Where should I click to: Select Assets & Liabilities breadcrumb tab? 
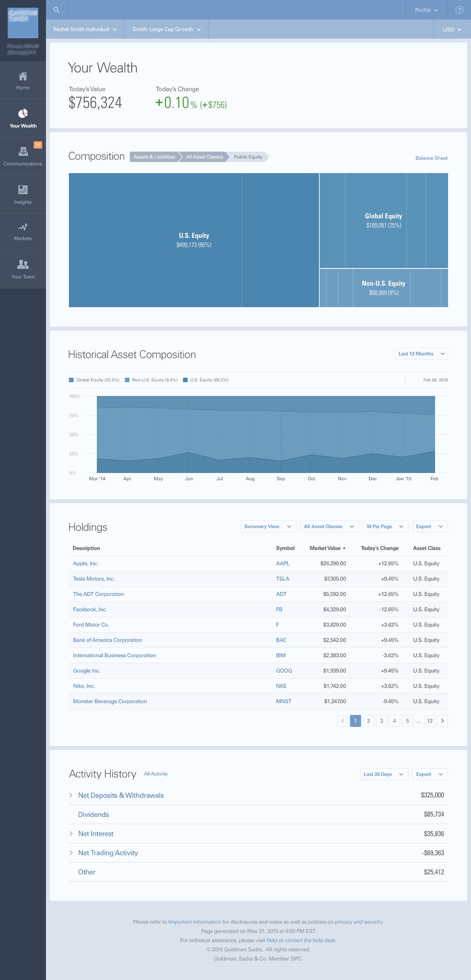click(x=154, y=157)
